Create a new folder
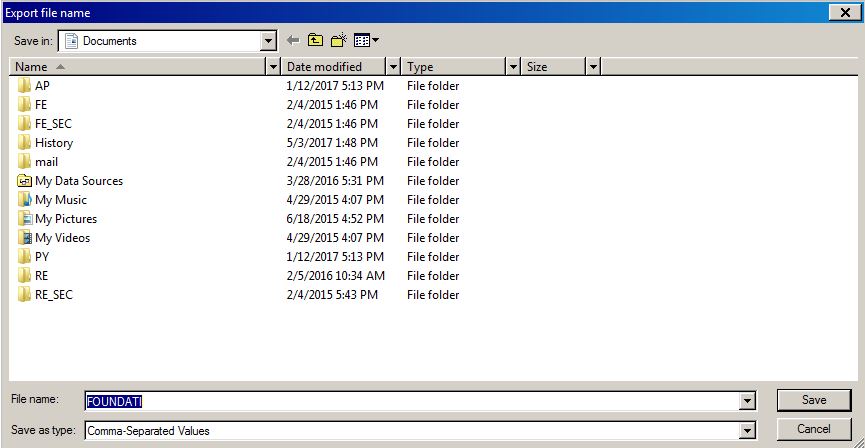 (339, 40)
